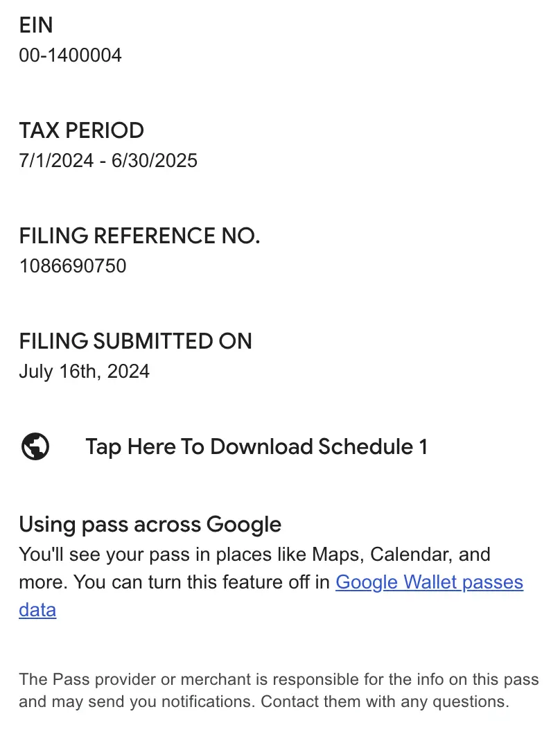The width and height of the screenshot is (560, 732).
Task: Click the tax period start date 7/1/2024
Action: 56,161
